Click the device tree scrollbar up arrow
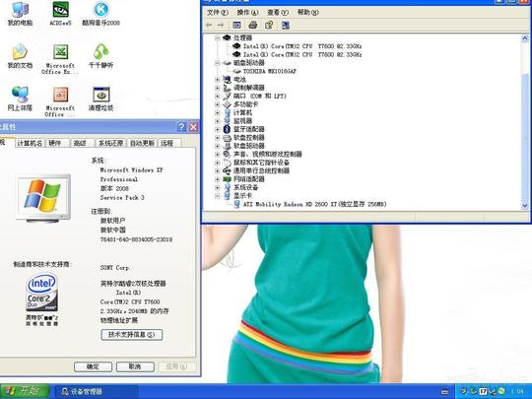532x399 pixels. pos(525,38)
